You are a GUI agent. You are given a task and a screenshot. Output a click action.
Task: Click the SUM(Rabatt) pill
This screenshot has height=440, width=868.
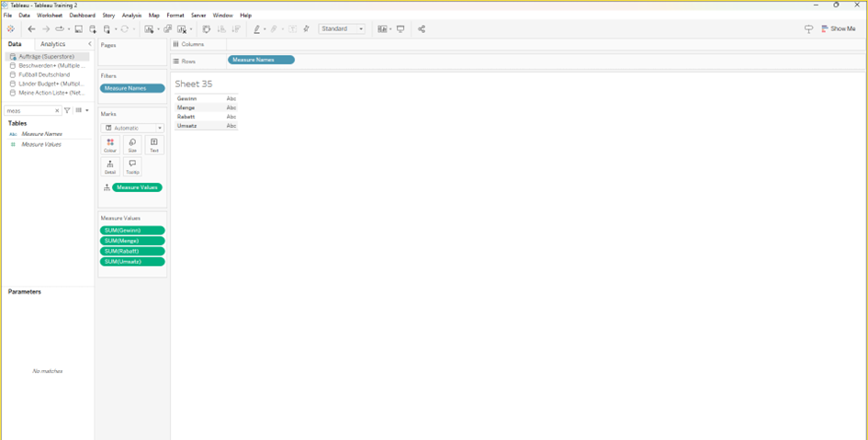coord(132,252)
